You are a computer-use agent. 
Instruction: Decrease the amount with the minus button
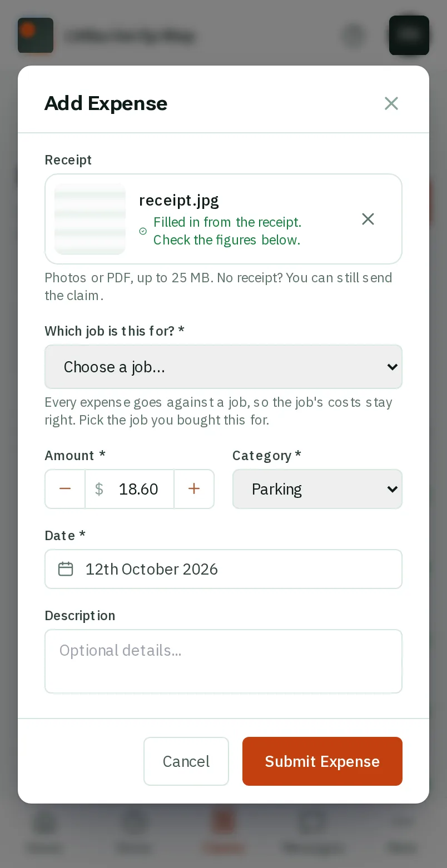(x=65, y=489)
